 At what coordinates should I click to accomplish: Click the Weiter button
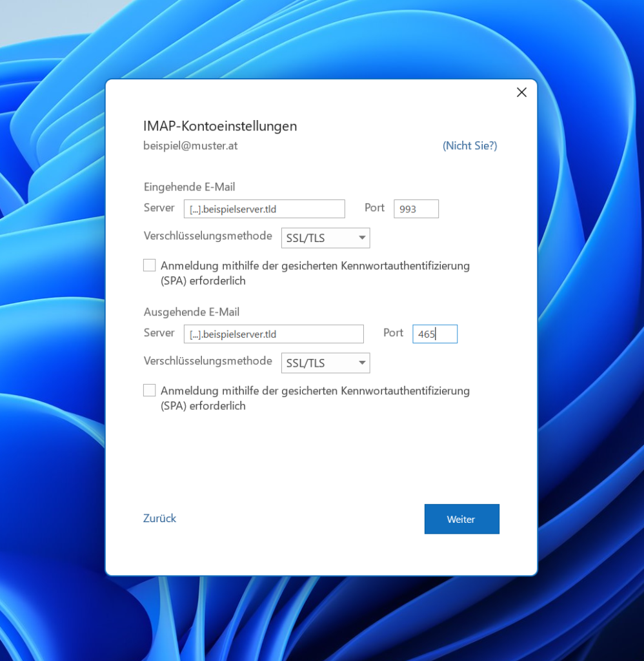(x=461, y=518)
